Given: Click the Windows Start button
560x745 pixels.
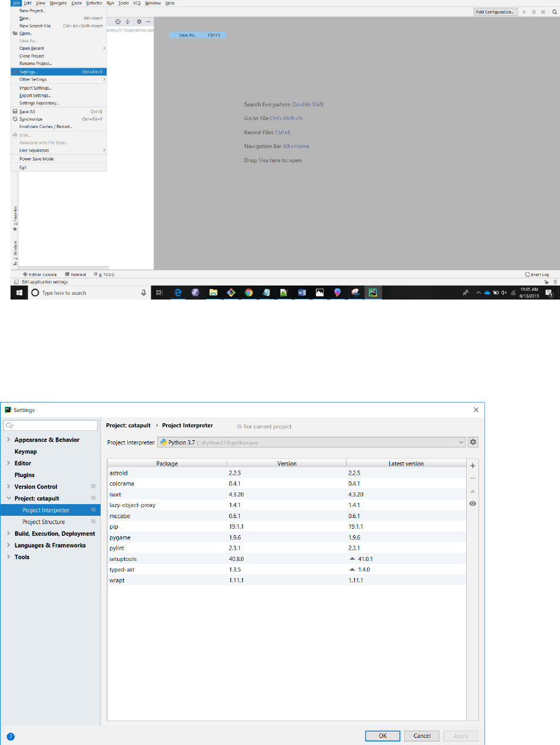Looking at the screenshot, I should [19, 292].
